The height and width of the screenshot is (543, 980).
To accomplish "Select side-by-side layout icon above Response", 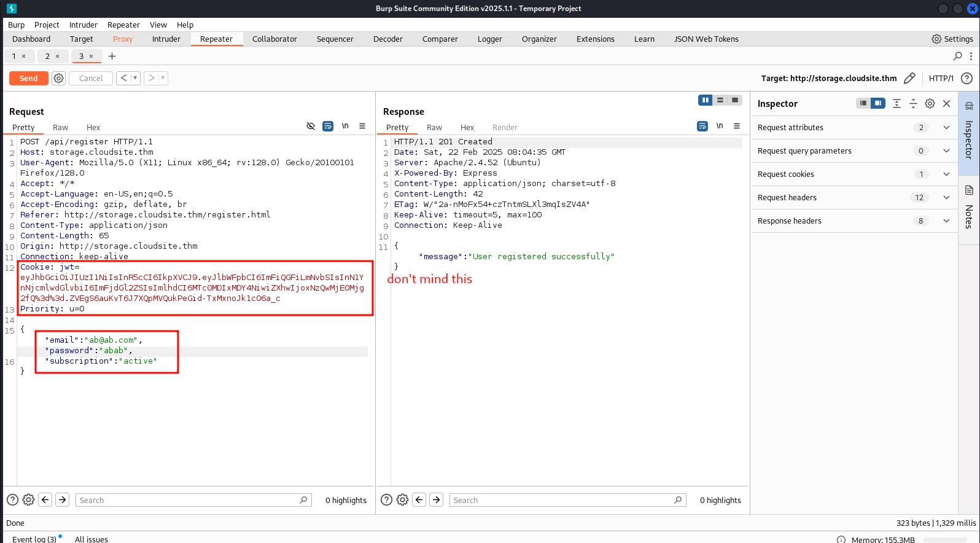I will [x=705, y=100].
